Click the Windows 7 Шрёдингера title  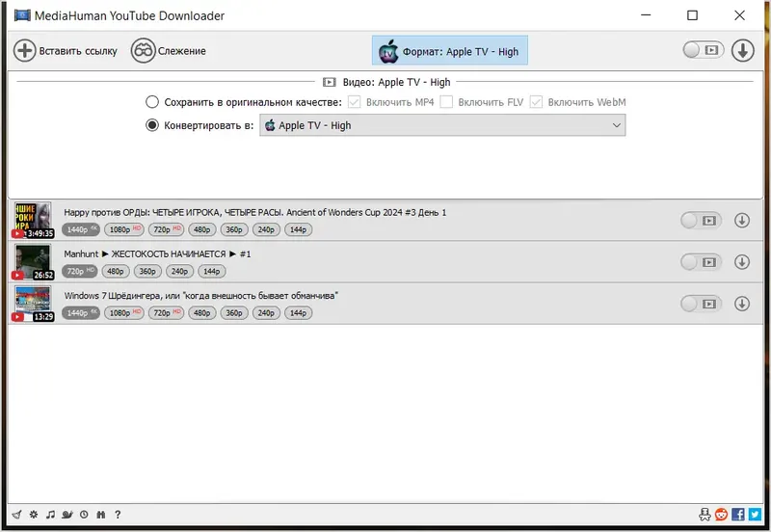(201, 296)
